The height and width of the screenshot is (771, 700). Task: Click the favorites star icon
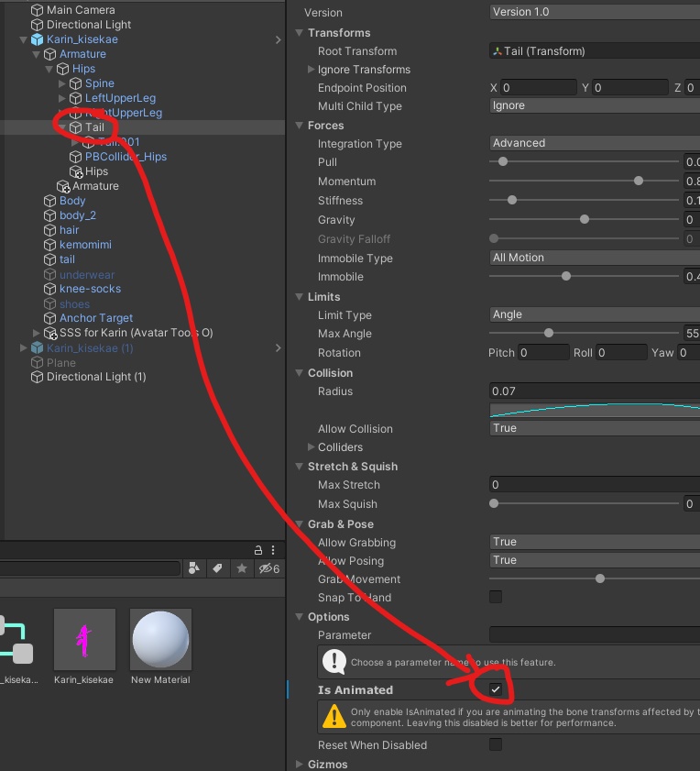click(241, 568)
